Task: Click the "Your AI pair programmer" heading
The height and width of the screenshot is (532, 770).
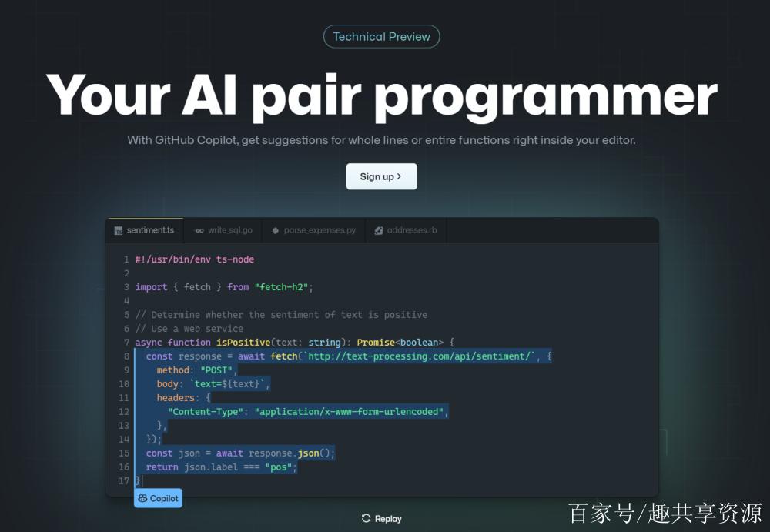Action: [x=381, y=95]
